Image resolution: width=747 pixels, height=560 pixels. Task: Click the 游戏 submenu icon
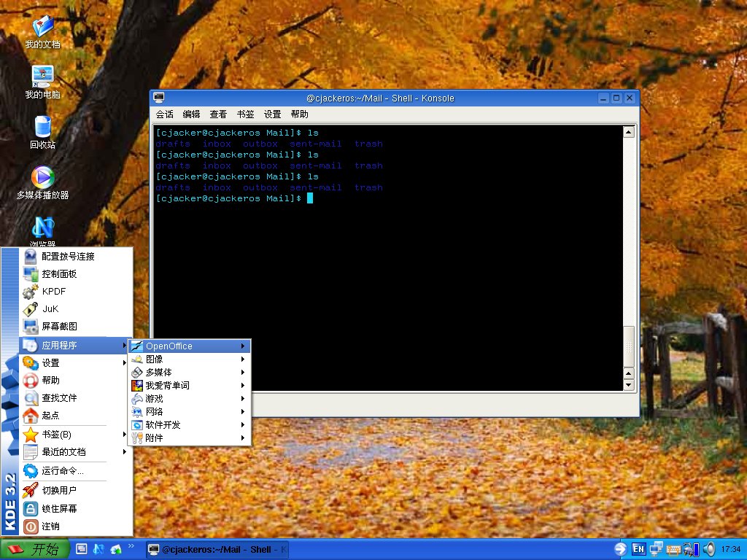(137, 399)
